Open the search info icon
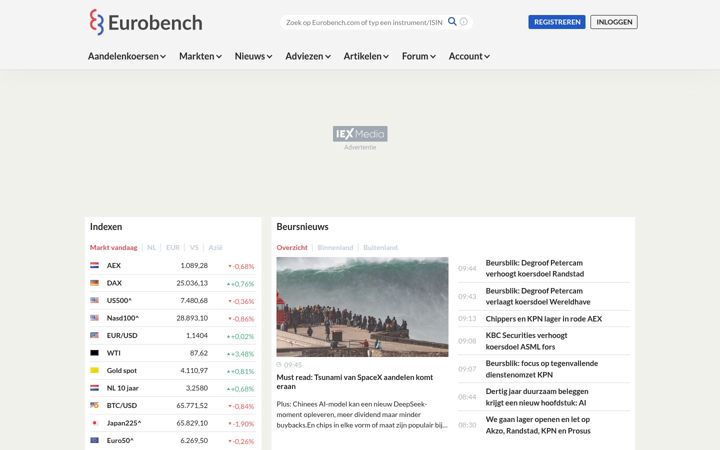 (x=464, y=22)
